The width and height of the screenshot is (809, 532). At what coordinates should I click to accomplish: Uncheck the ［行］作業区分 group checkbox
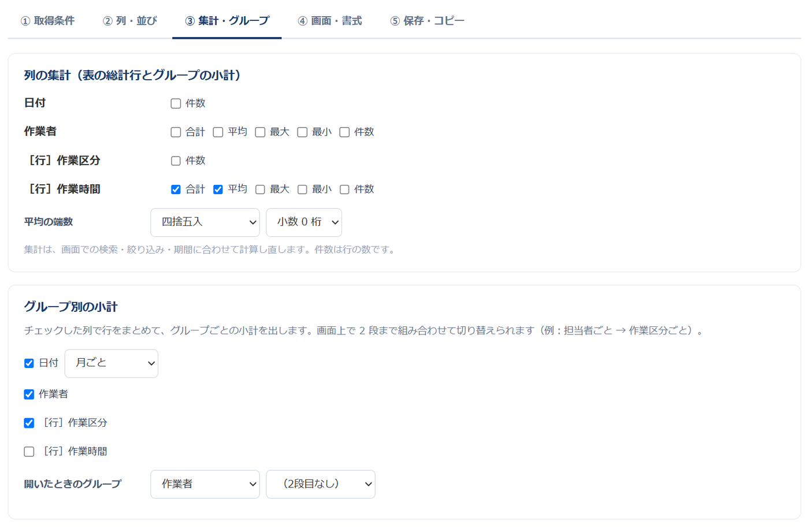tap(29, 423)
